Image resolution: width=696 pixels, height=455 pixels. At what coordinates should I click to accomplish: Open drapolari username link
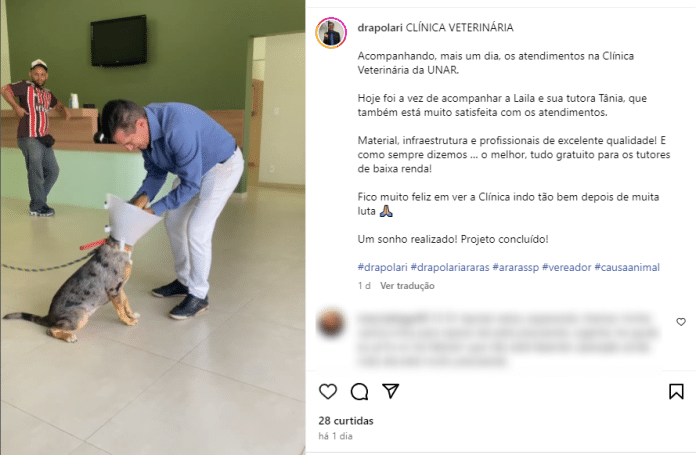coord(380,28)
